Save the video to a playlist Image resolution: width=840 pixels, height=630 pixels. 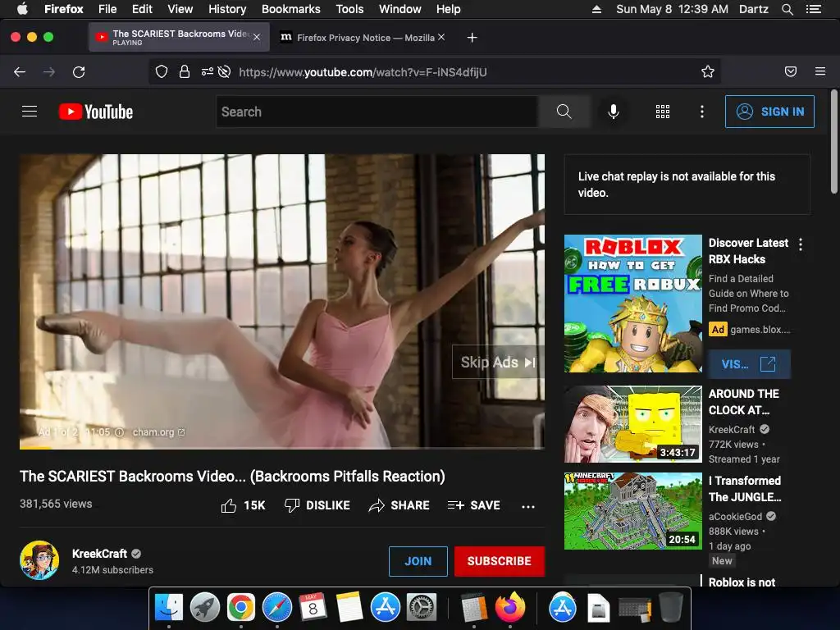pos(474,505)
